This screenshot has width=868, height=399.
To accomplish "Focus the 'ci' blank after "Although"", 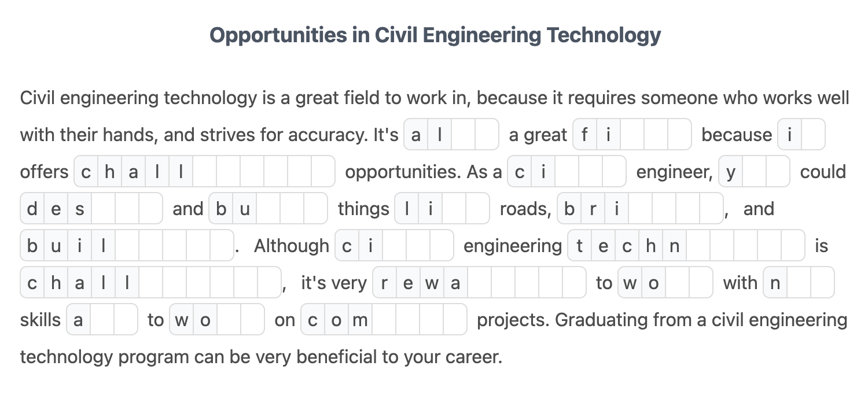I will [x=395, y=246].
